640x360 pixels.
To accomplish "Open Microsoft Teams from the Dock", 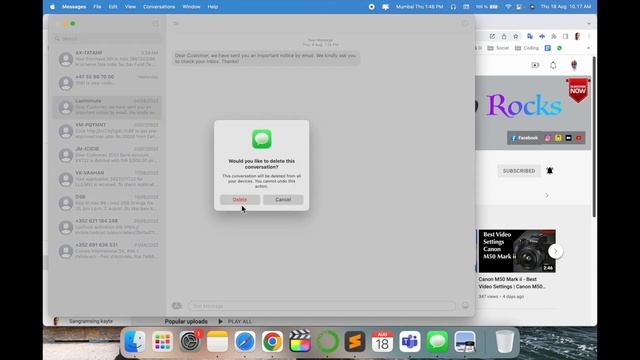I will click(x=410, y=341).
